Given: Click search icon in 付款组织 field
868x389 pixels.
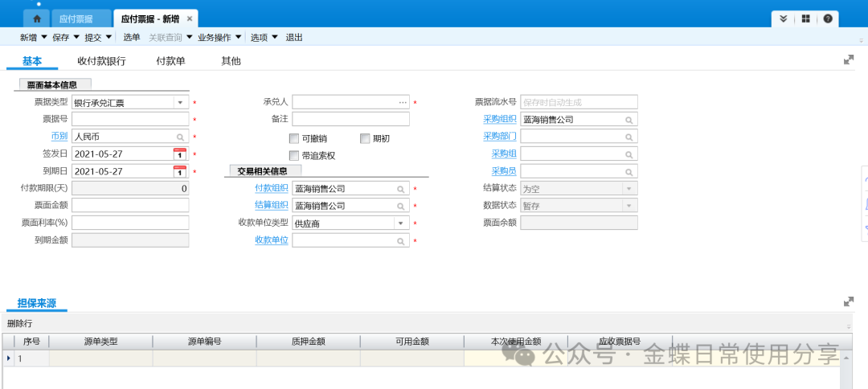Looking at the screenshot, I should click(x=400, y=189).
